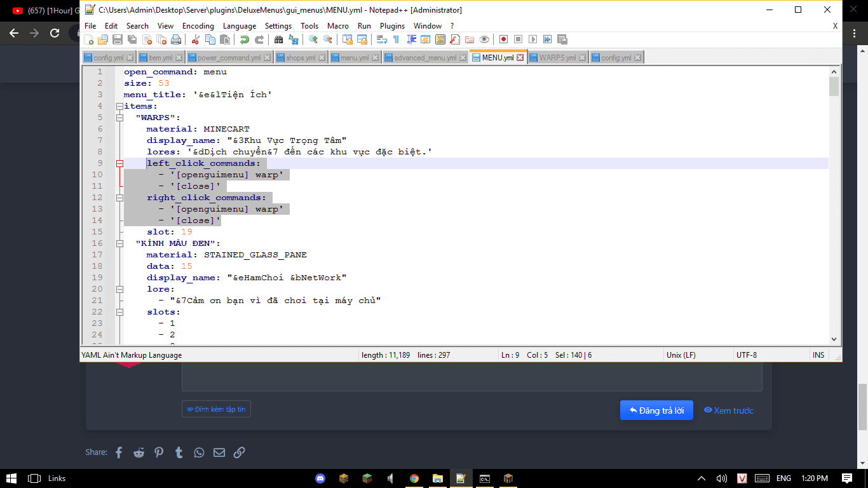Toggle Show All Characters pilcrow icon

[x=396, y=39]
